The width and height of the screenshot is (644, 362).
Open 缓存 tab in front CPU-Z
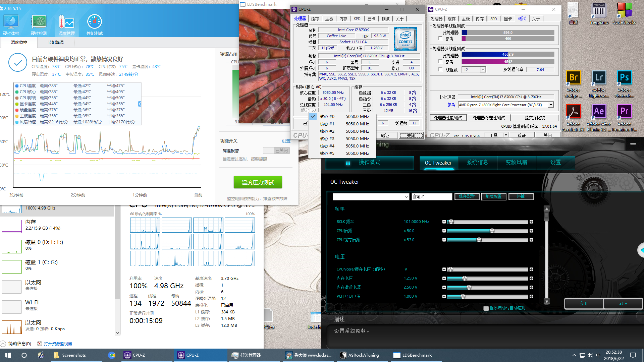(315, 19)
